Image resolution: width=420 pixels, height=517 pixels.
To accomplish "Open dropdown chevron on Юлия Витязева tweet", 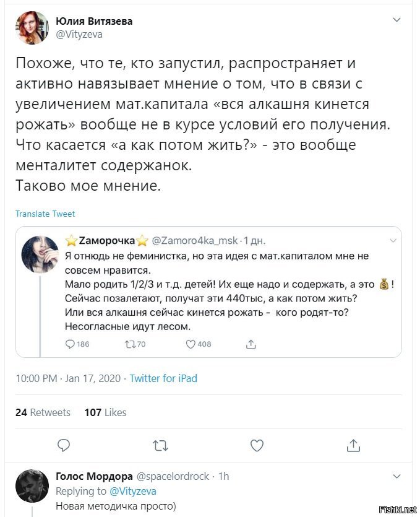I will click(396, 20).
